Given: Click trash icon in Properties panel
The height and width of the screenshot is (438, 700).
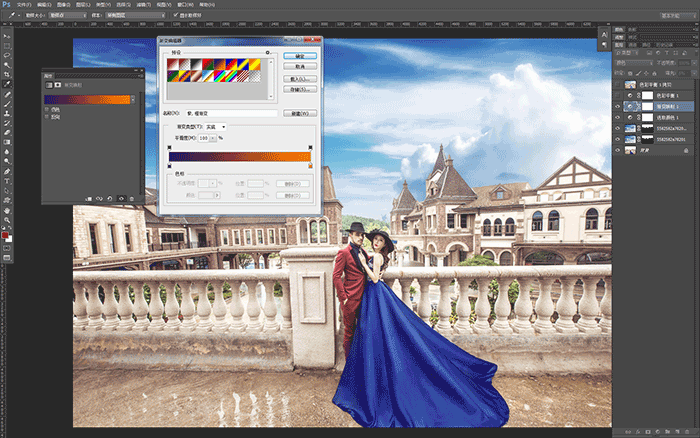Looking at the screenshot, I should [132, 199].
